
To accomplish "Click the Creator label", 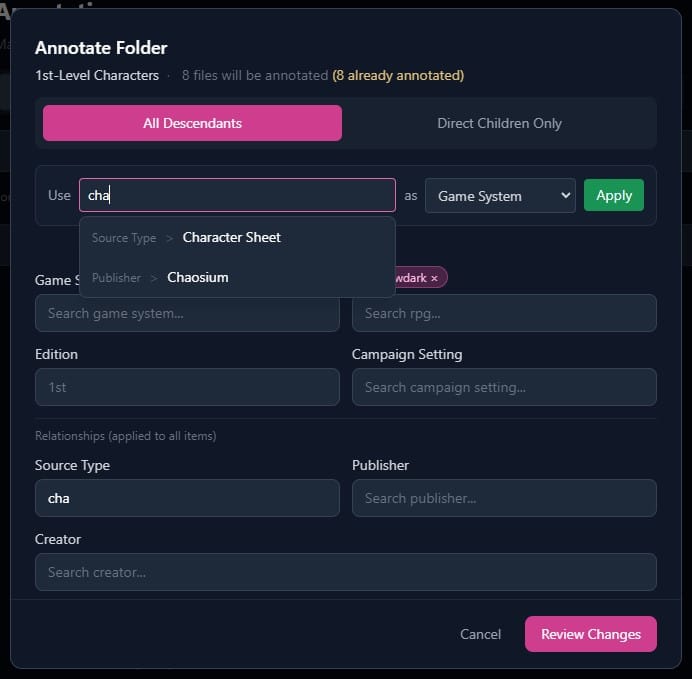I will point(58,539).
